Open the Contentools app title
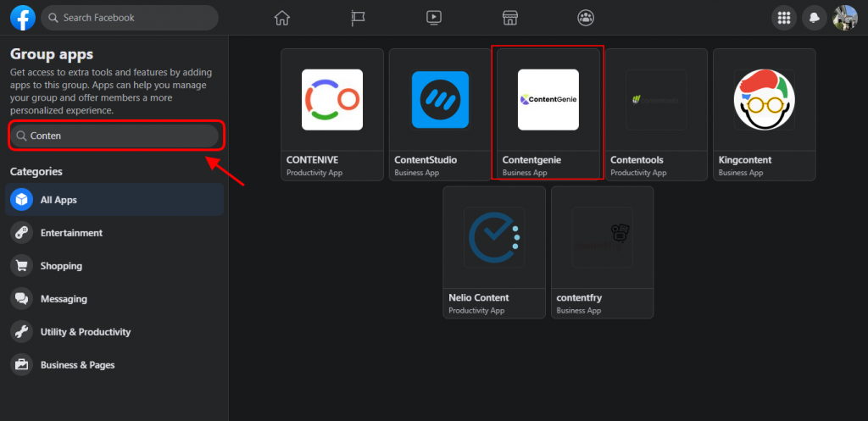The image size is (868, 421). [x=637, y=160]
